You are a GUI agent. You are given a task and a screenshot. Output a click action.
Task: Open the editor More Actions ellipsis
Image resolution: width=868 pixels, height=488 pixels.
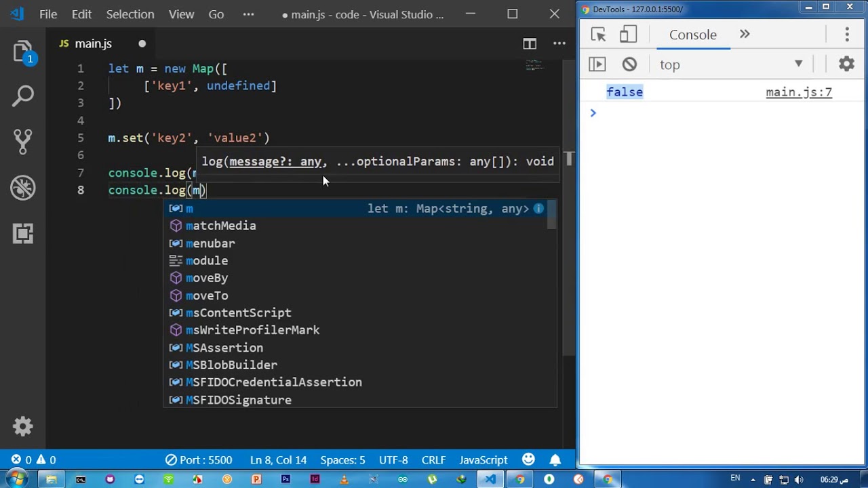(559, 44)
